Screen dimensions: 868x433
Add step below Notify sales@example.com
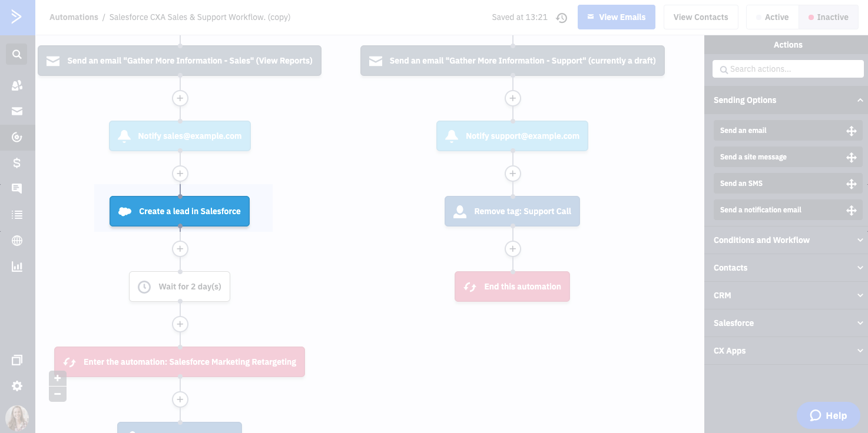click(180, 174)
